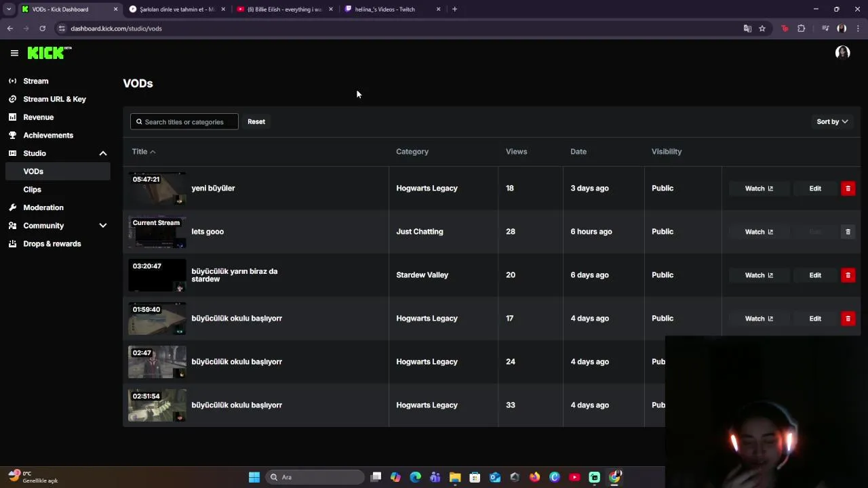Edit the Stardew Valley VOD
This screenshot has width=868, height=488.
[815, 275]
